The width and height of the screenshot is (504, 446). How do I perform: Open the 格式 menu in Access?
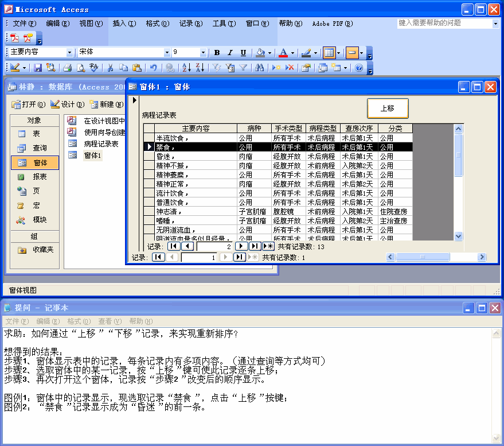[x=157, y=24]
